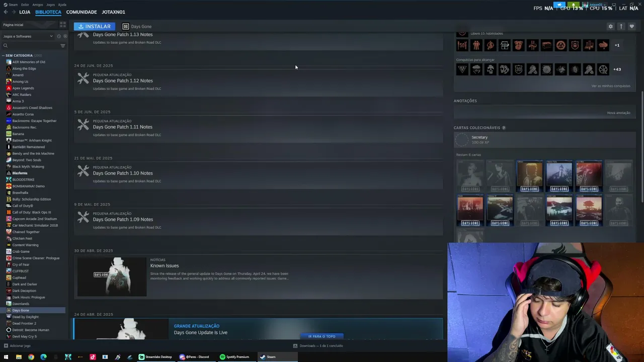Show the +43 remaining achievements
The height and width of the screenshot is (362, 644).
pyautogui.click(x=617, y=69)
